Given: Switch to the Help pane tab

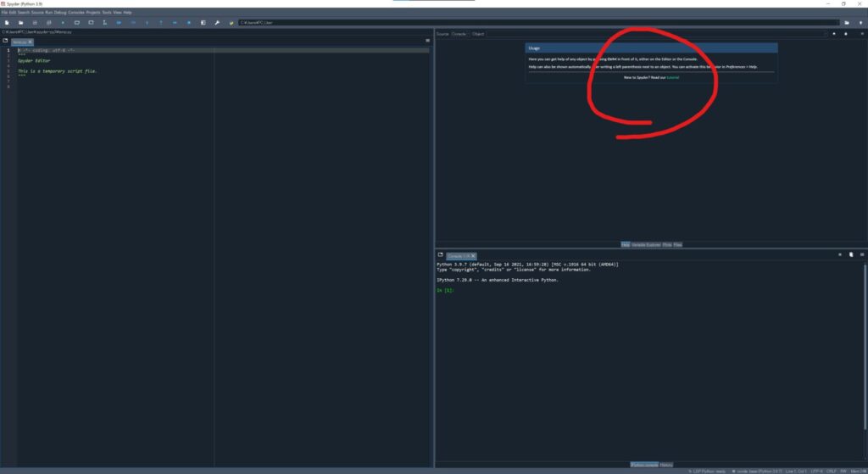Looking at the screenshot, I should [625, 245].
